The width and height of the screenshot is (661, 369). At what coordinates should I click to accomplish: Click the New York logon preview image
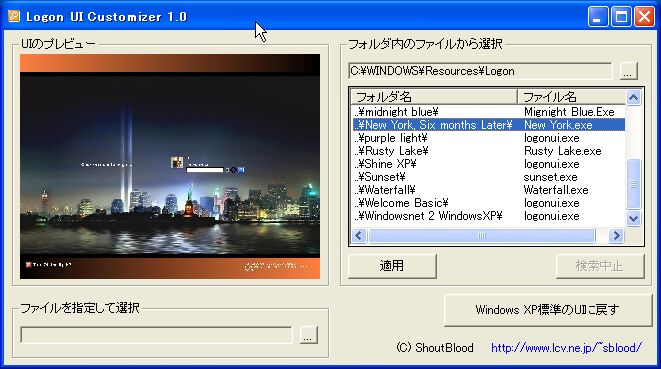170,166
